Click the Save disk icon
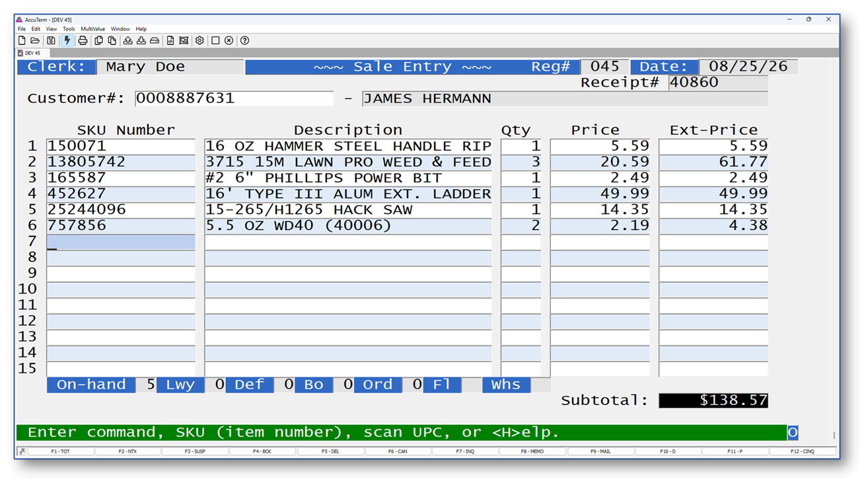 click(x=51, y=41)
